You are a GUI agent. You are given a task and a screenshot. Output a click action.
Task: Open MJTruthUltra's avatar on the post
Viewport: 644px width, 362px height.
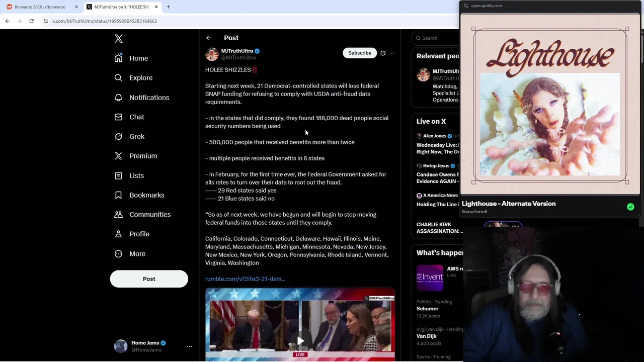pyautogui.click(x=212, y=54)
